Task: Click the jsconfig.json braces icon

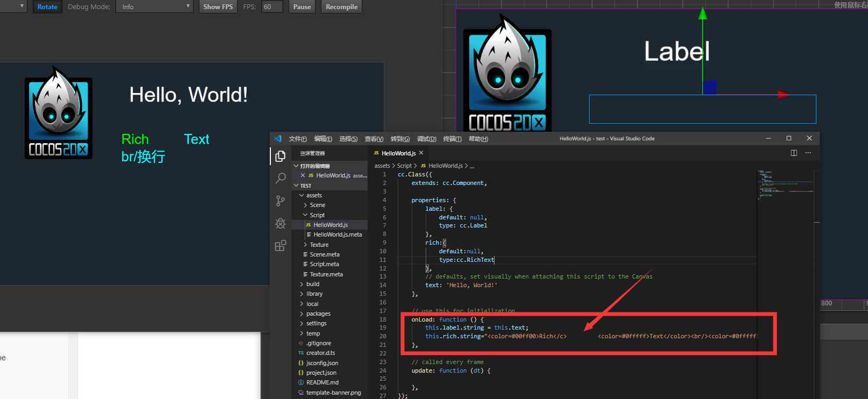Action: click(x=301, y=363)
